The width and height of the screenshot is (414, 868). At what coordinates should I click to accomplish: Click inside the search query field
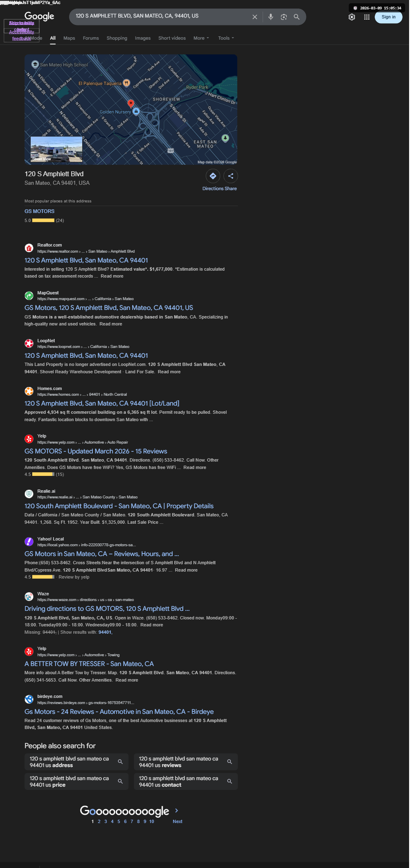point(162,16)
